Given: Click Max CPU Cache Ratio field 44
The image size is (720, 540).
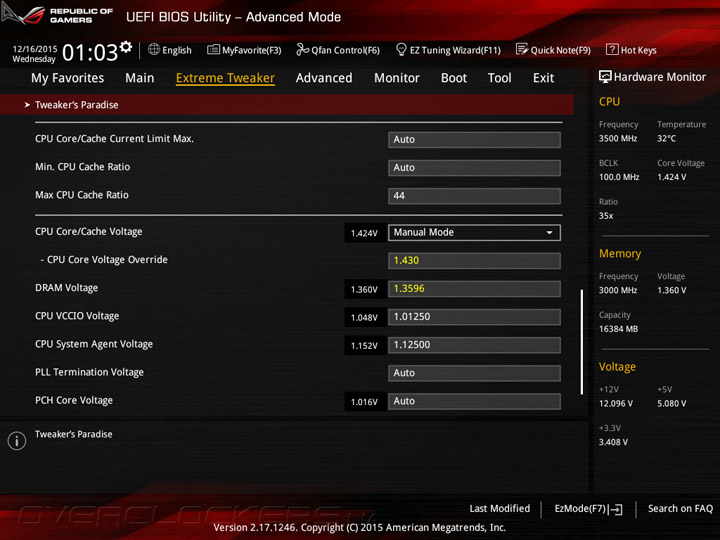Looking at the screenshot, I should click(x=474, y=196).
